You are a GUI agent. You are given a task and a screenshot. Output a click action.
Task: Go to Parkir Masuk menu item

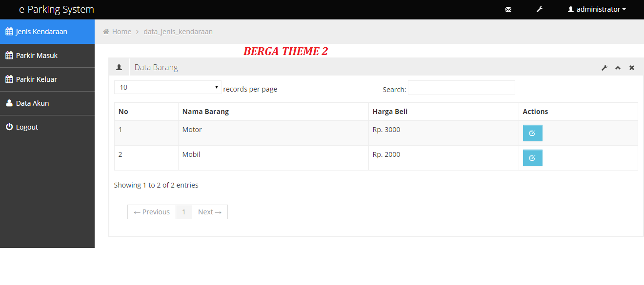pyautogui.click(x=47, y=56)
